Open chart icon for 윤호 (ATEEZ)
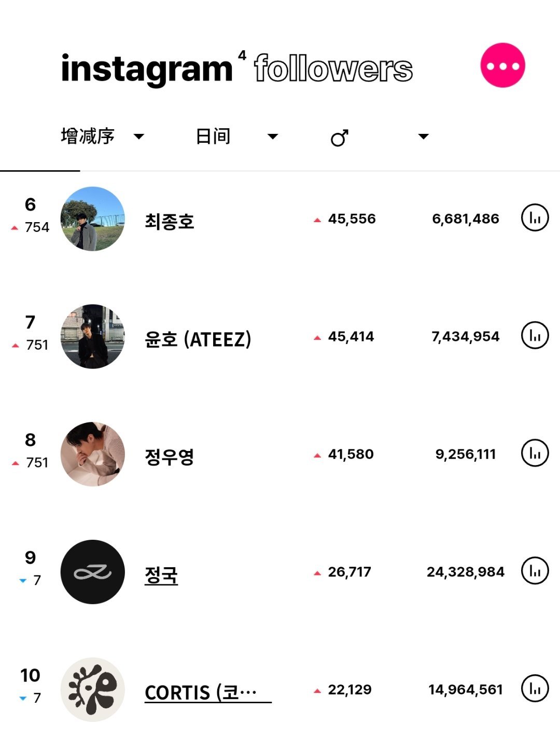560x752 pixels. point(535,336)
